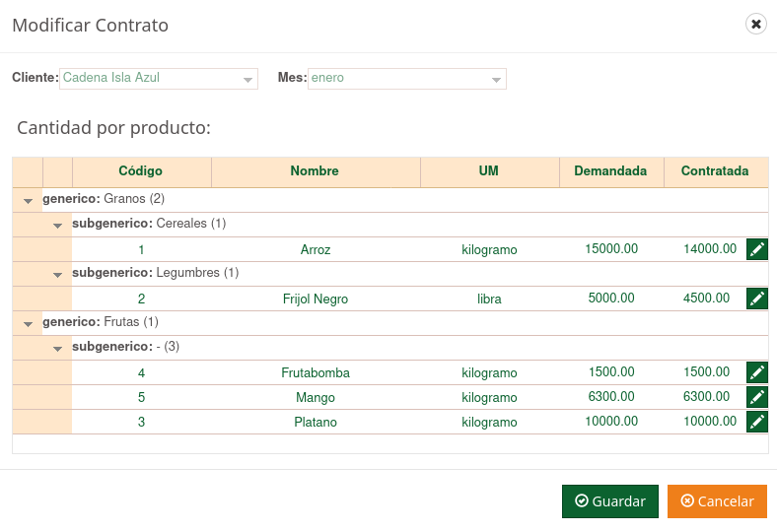
Task: Close the Modificar Contrato dialog
Action: click(756, 25)
